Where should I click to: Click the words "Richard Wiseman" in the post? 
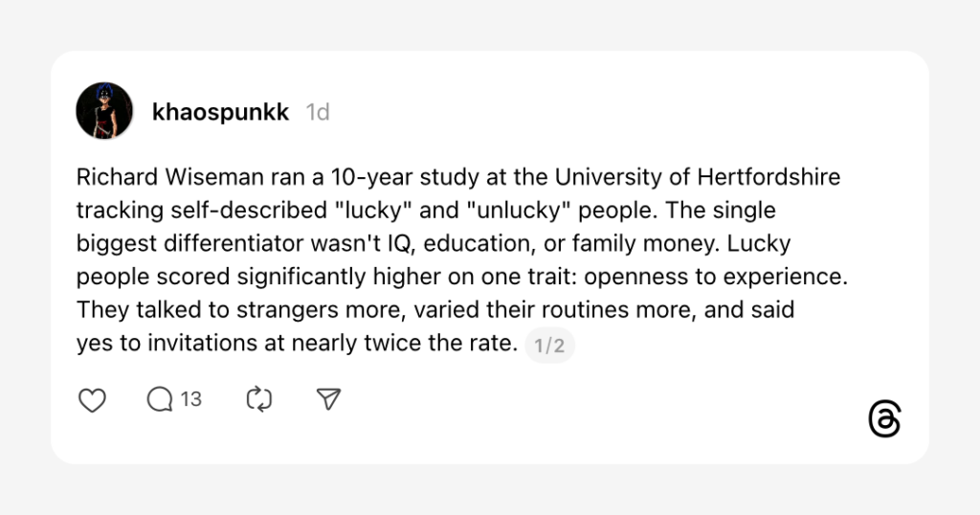point(147,178)
